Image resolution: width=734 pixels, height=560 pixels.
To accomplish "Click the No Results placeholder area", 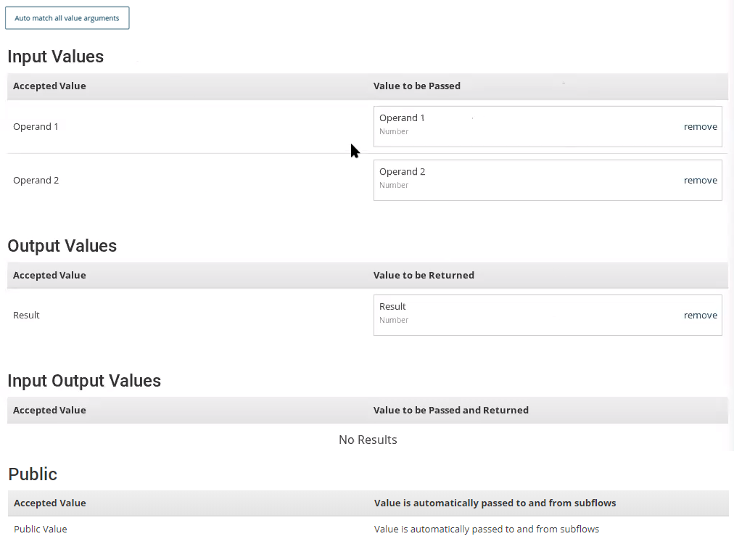I will (368, 440).
